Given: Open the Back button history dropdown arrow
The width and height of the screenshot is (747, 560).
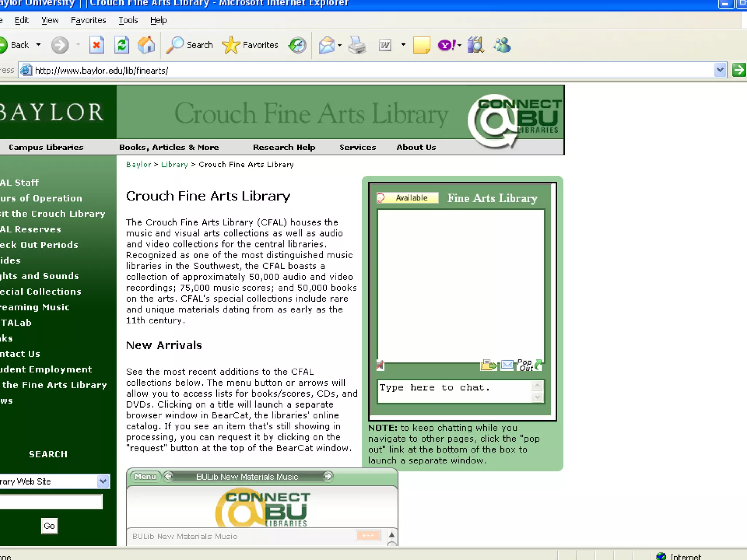Looking at the screenshot, I should [x=38, y=45].
